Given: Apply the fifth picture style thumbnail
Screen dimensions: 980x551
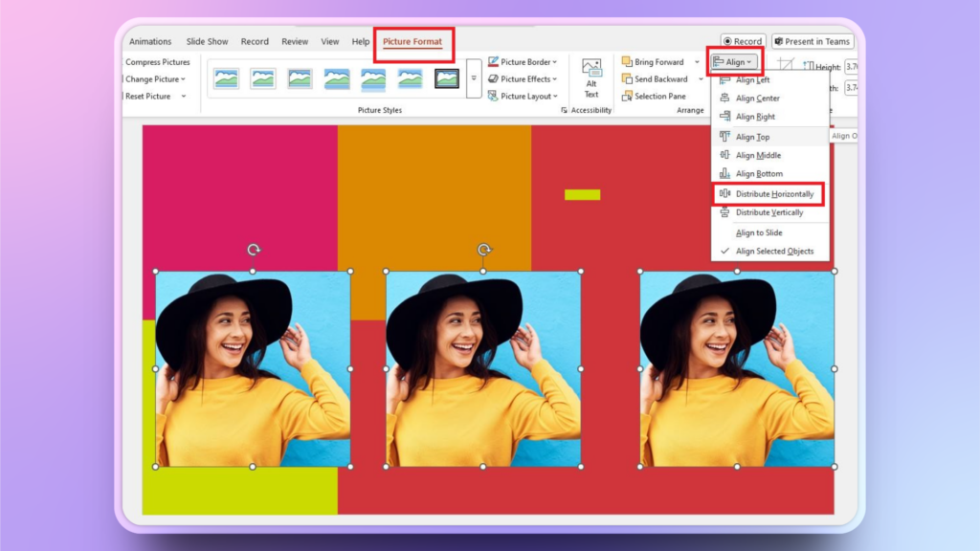Looking at the screenshot, I should point(373,78).
